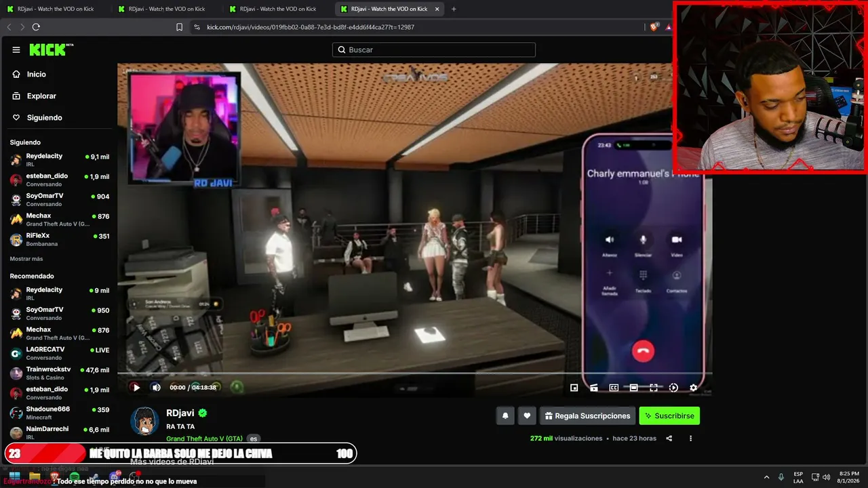Mute the video player volume

(156, 388)
